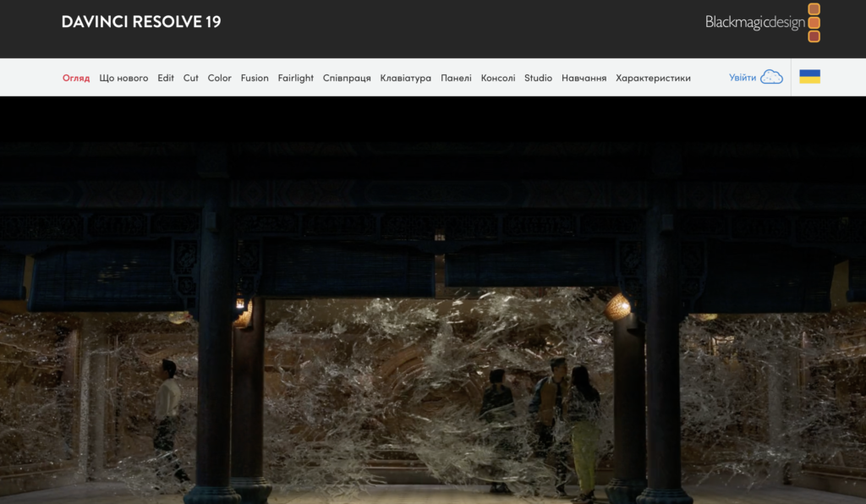
Task: Click the Увійти login link
Action: (743, 78)
